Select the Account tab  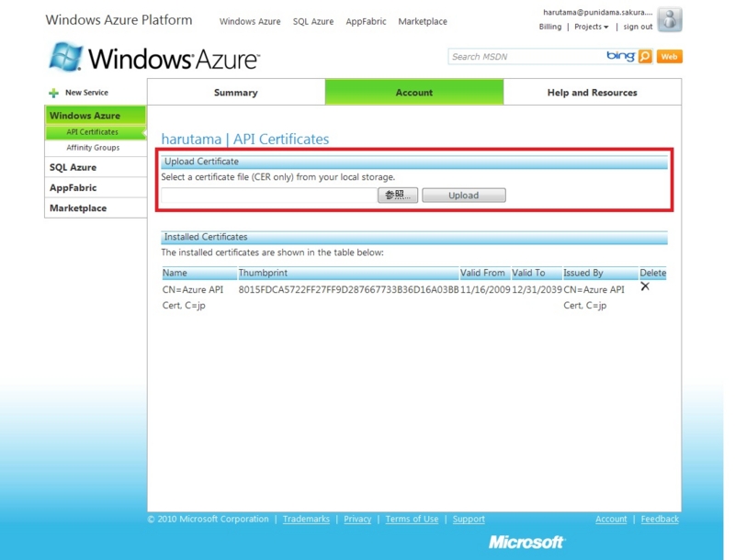point(414,92)
